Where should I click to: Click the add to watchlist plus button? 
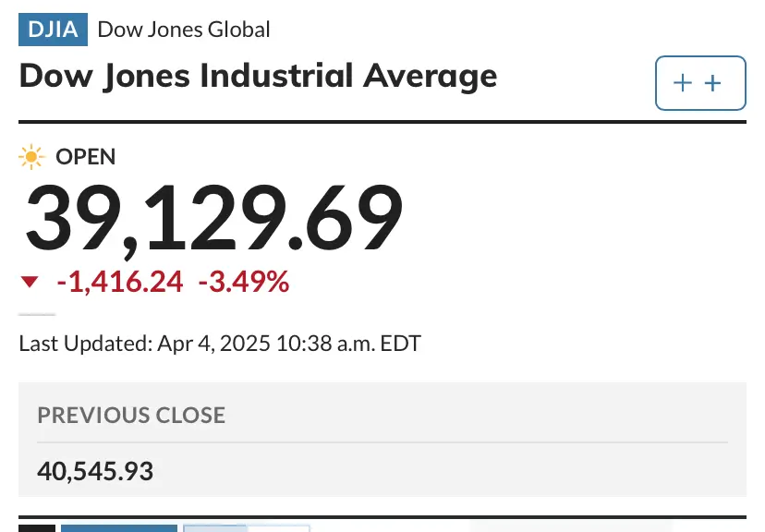tap(699, 83)
